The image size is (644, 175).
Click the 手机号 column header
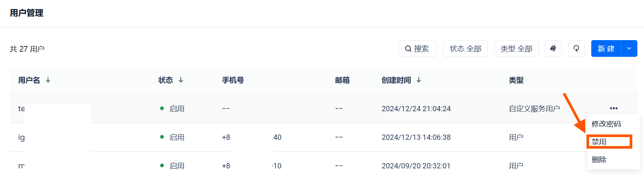(x=233, y=80)
